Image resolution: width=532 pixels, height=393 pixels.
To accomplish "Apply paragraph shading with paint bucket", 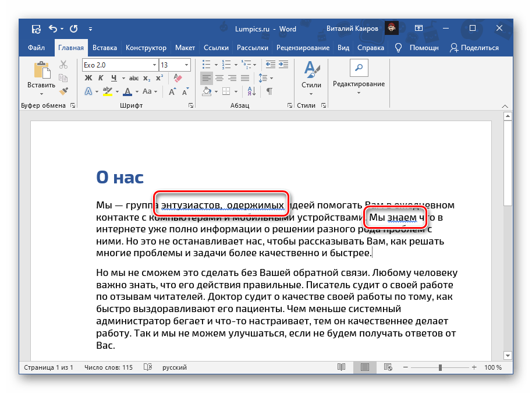I will coord(207,91).
